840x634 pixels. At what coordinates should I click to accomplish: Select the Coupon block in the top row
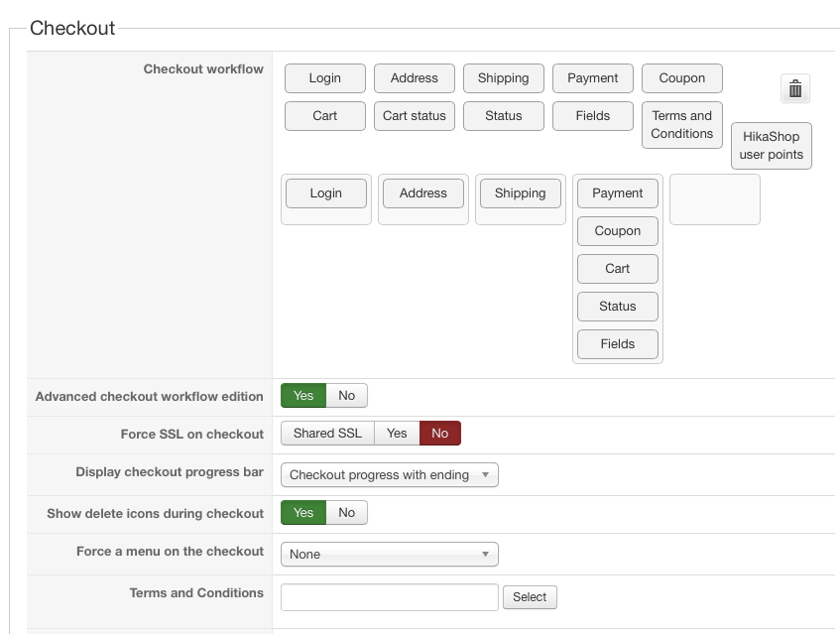[682, 78]
